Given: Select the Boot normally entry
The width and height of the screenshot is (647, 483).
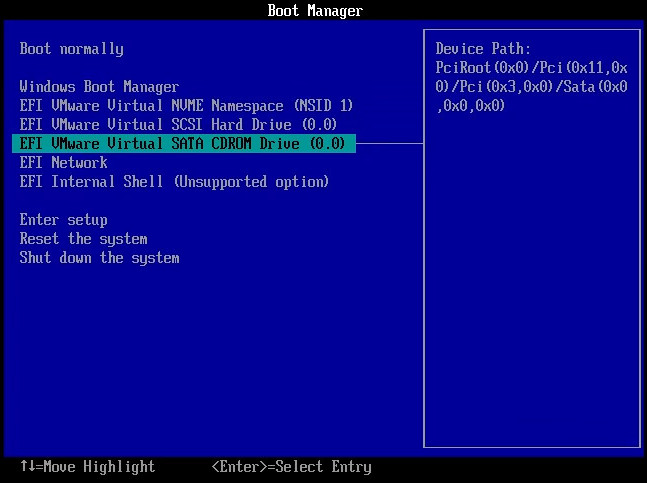Looking at the screenshot, I should coord(72,49).
